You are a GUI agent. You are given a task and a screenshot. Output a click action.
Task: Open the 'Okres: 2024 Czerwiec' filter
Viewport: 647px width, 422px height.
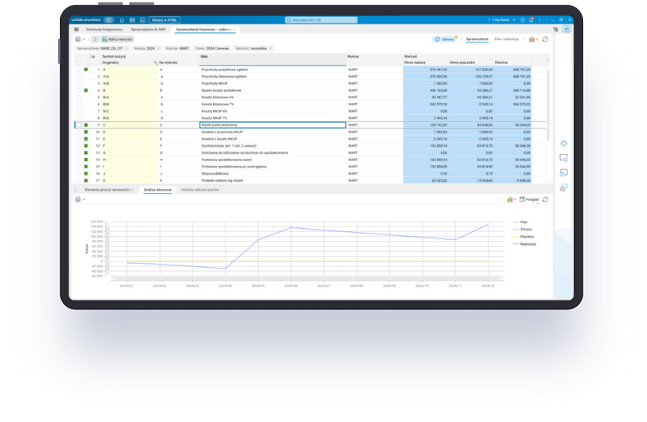point(212,49)
